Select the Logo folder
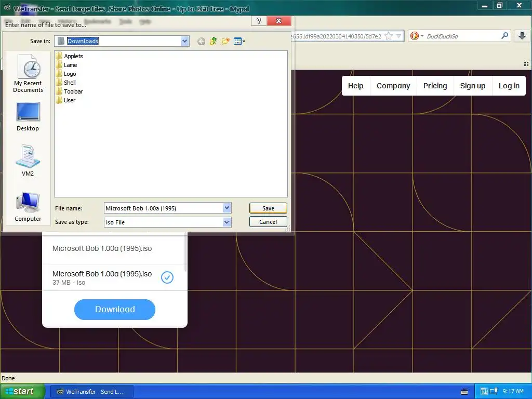 point(66,74)
